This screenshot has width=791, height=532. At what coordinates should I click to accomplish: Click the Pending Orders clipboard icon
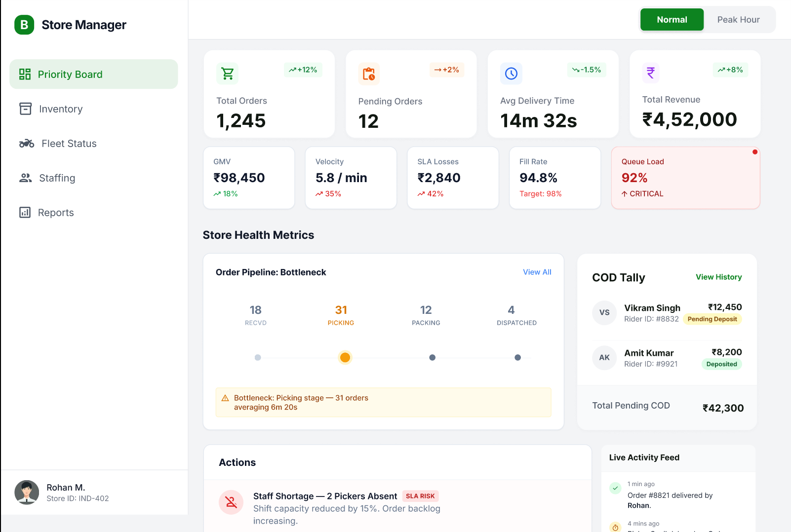tap(369, 74)
